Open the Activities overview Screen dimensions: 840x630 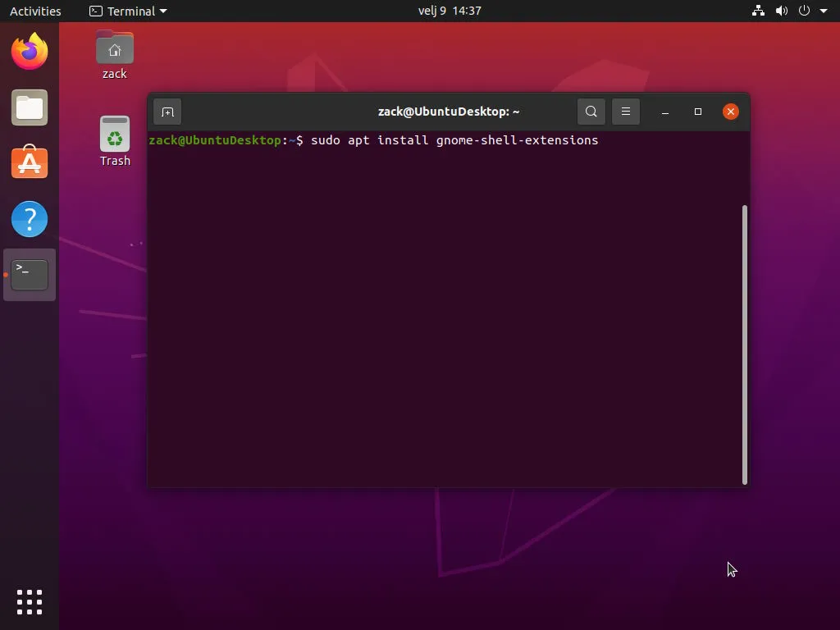point(35,11)
